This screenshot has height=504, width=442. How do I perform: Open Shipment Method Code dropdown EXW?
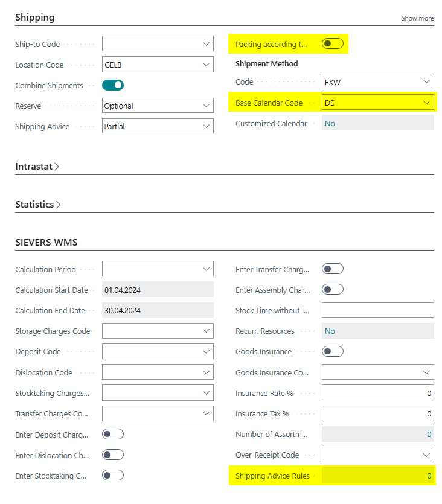pos(426,81)
